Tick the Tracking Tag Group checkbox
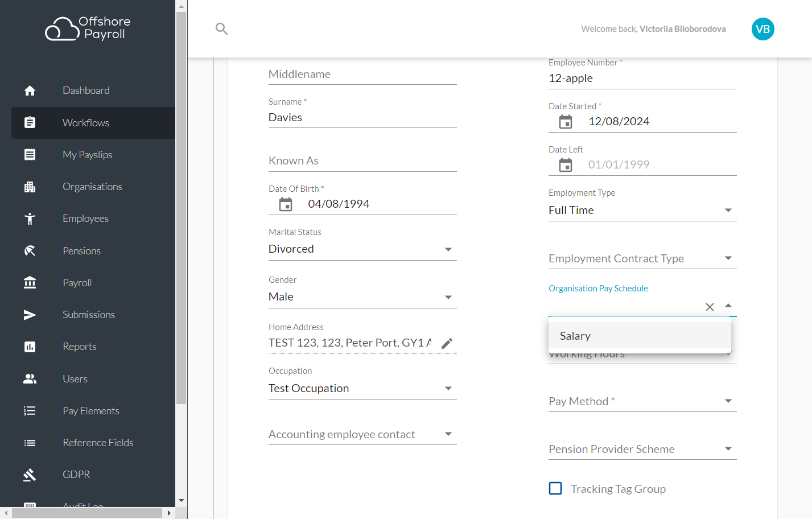 coord(555,488)
